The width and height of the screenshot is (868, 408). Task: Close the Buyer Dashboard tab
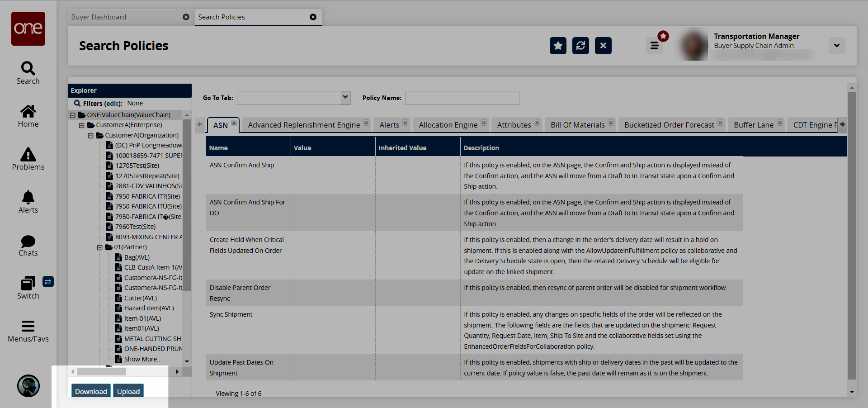click(186, 17)
